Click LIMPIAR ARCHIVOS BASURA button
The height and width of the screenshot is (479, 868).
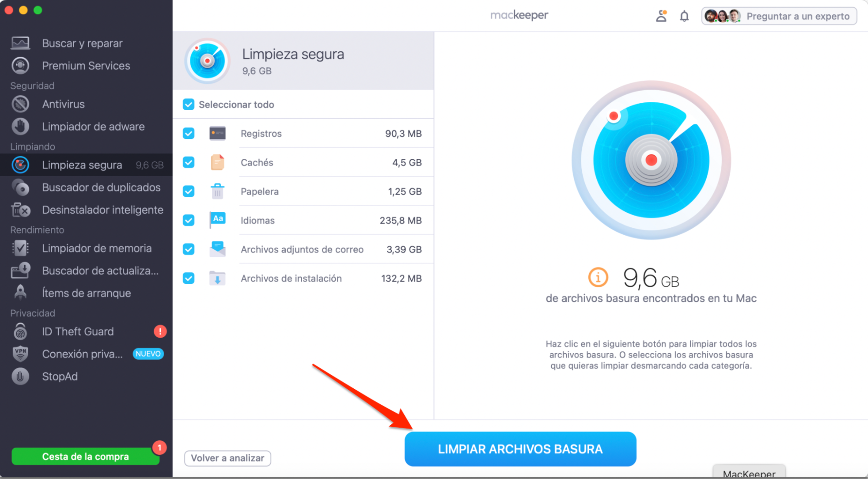tap(520, 449)
